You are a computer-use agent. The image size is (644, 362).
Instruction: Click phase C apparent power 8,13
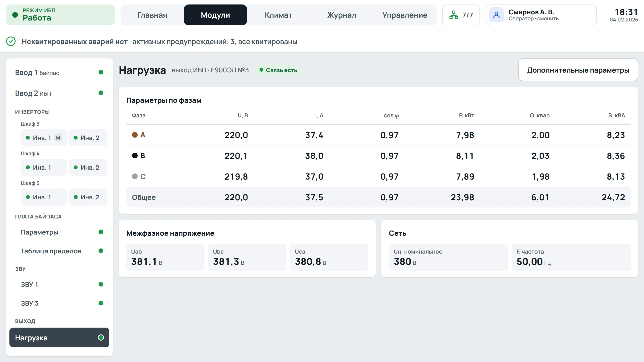pyautogui.click(x=616, y=177)
